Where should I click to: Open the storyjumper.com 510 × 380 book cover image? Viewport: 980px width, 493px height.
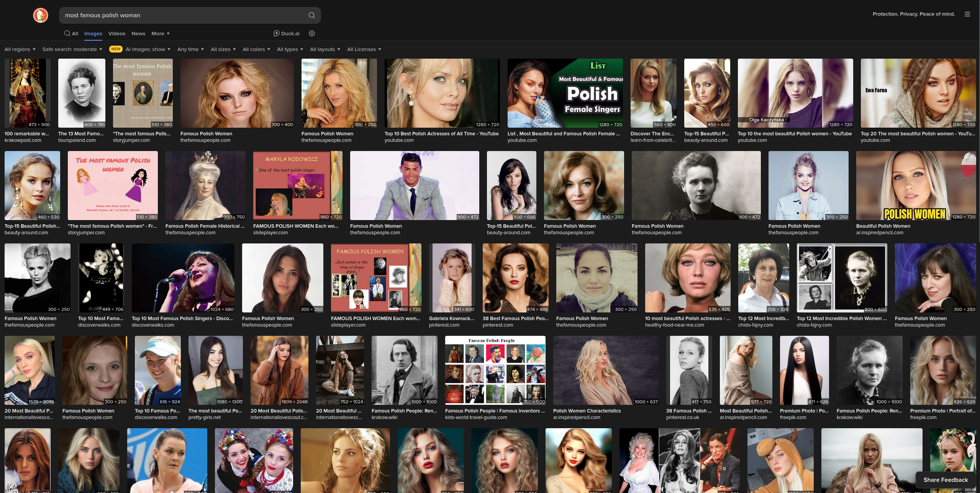[x=143, y=93]
